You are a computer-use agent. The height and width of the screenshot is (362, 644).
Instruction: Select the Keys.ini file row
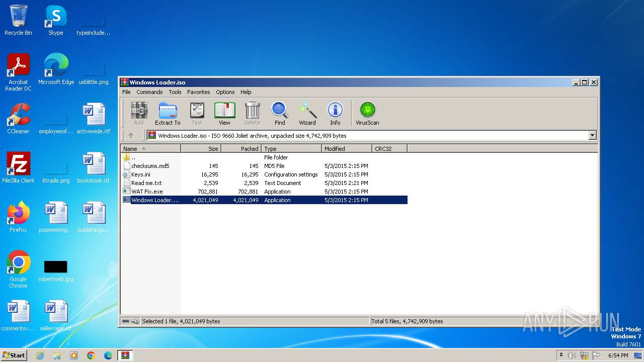264,174
